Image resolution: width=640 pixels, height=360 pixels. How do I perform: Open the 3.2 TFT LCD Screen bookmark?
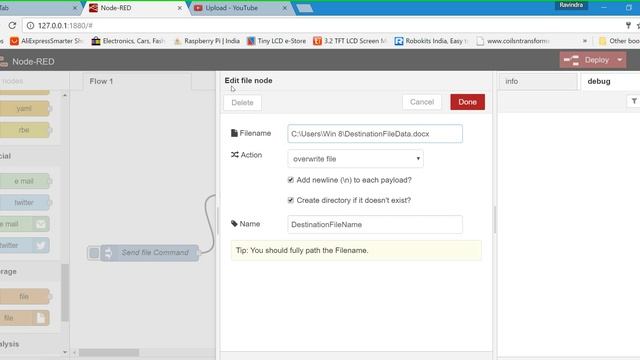pos(350,41)
